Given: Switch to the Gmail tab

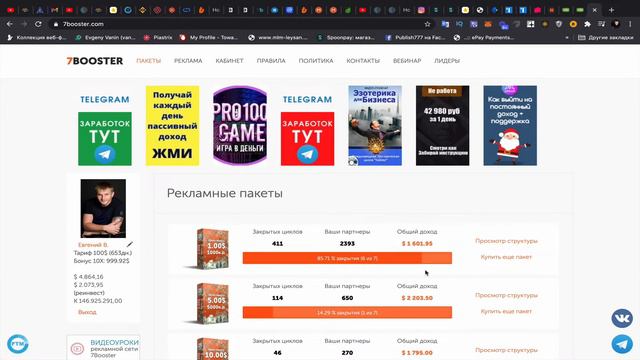Looking at the screenshot, I should (x=54, y=10).
